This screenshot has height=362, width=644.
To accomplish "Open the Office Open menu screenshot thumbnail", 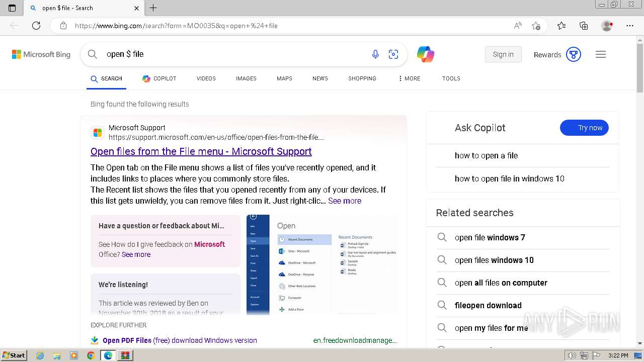I will [322, 265].
